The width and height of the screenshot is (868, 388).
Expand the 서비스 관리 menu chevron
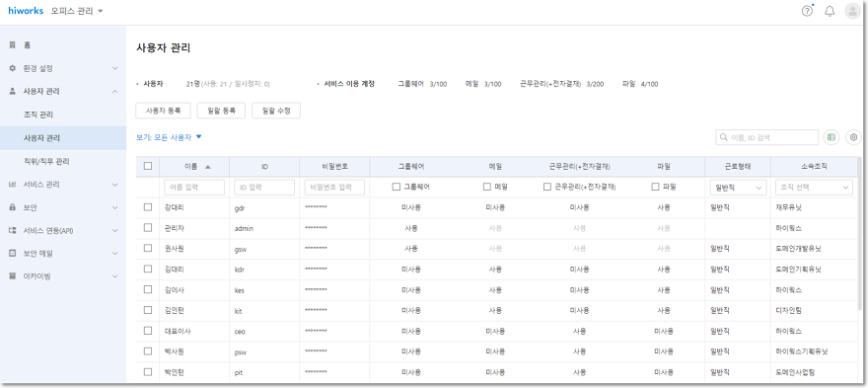pos(115,184)
